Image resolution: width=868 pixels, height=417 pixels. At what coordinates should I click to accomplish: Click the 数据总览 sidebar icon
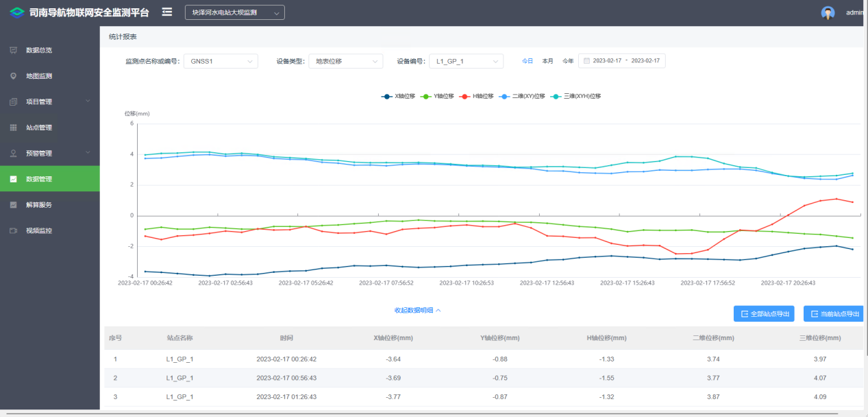point(13,50)
